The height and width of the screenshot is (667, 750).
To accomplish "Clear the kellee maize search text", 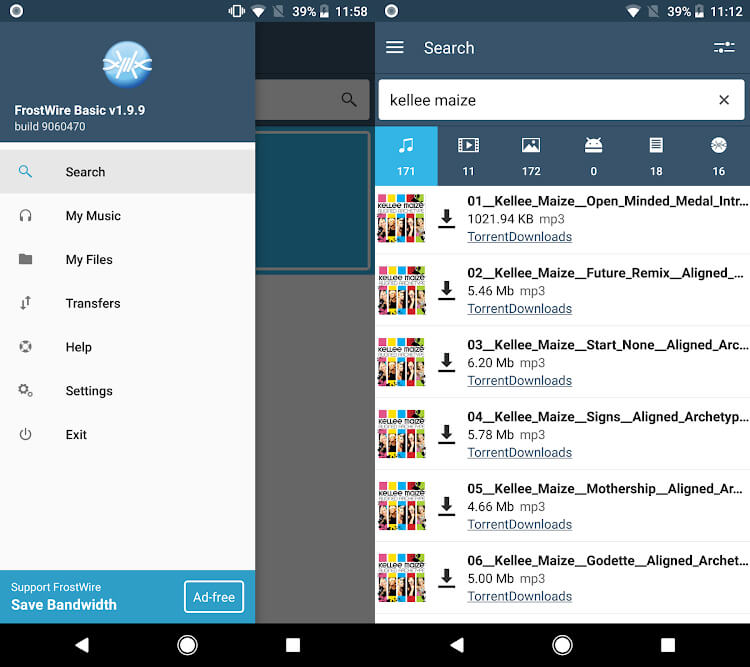I will [724, 100].
